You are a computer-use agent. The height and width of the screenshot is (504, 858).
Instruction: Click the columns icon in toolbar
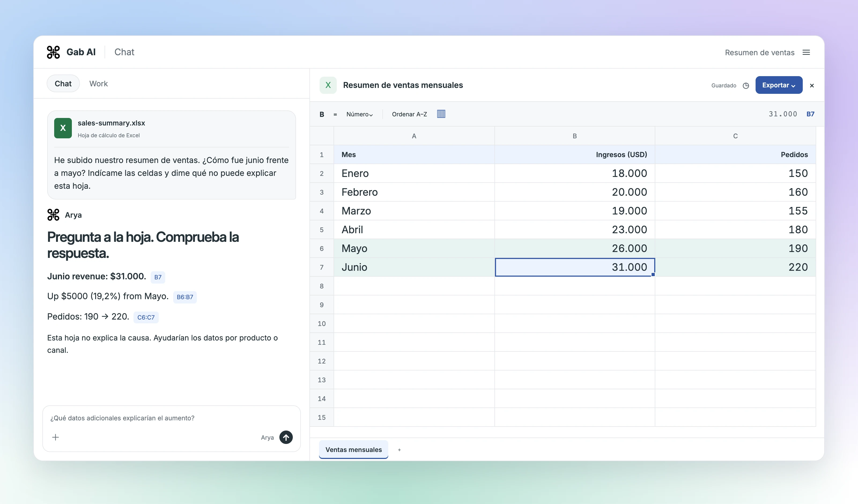pyautogui.click(x=441, y=114)
